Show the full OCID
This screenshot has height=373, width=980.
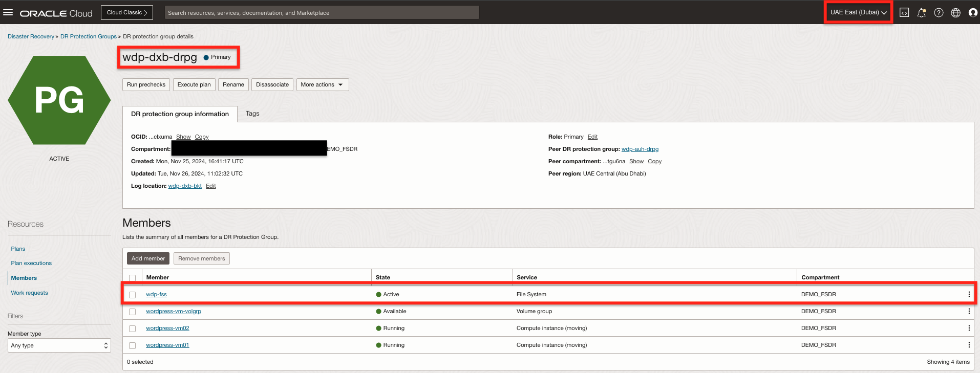pos(183,137)
